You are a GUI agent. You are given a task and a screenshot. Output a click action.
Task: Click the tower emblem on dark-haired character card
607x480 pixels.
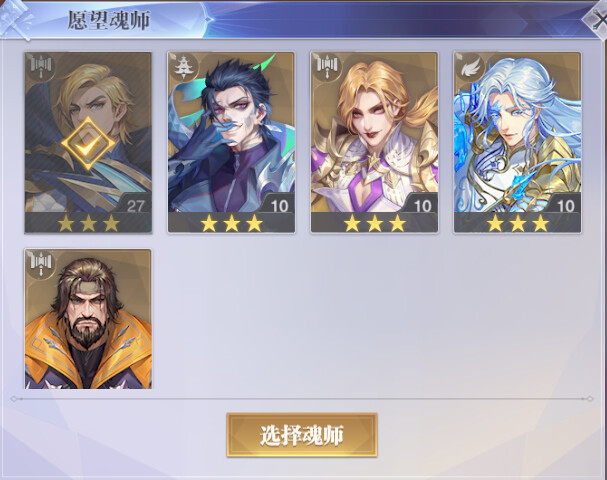pyautogui.click(x=183, y=67)
